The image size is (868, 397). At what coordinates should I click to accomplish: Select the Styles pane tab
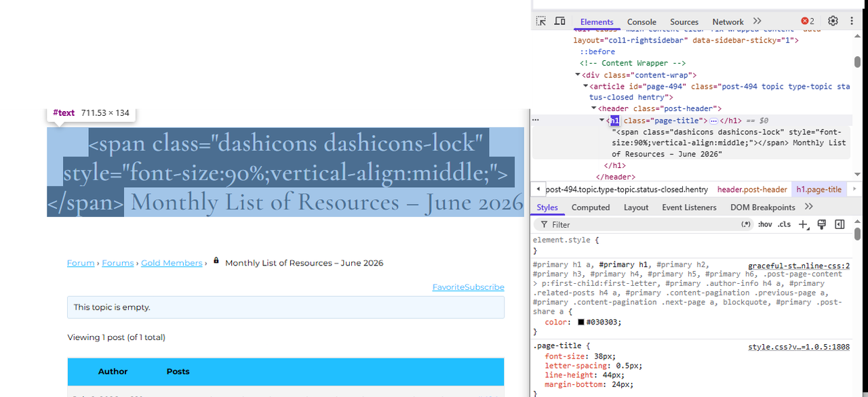tap(547, 207)
